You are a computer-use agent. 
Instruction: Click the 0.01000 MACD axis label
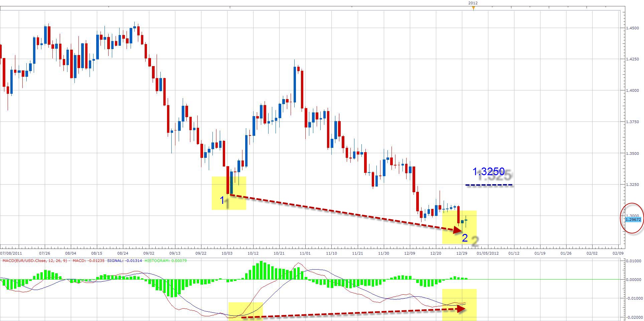pyautogui.click(x=634, y=261)
